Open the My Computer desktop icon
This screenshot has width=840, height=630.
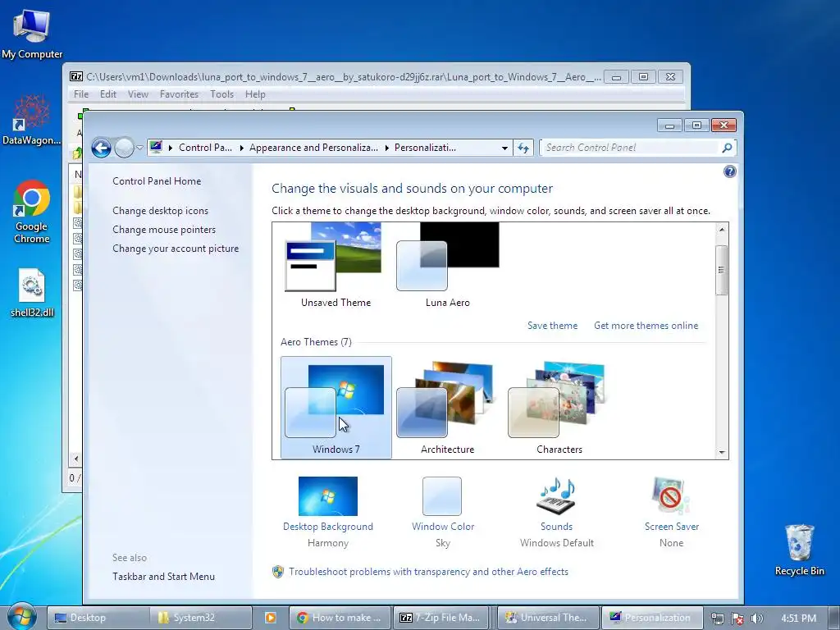32,34
